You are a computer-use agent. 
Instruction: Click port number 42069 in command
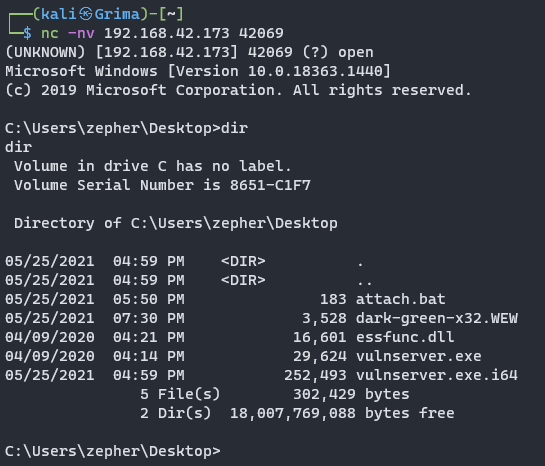coord(261,33)
